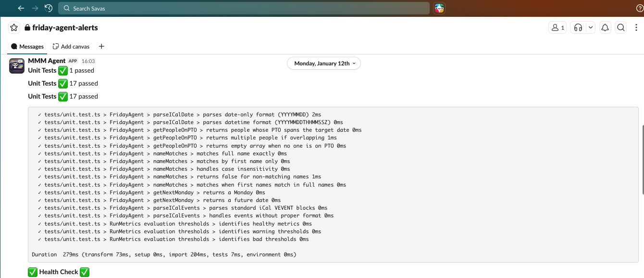644x278 pixels.
Task: Open more actions vertical dots menu
Action: [636, 28]
